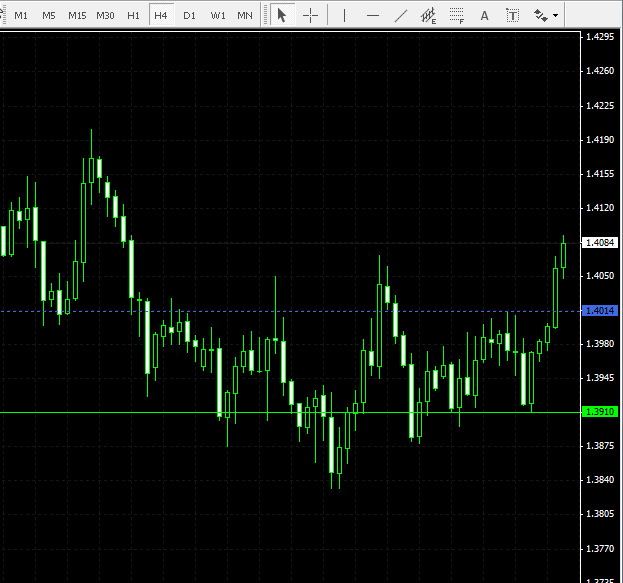Screen dimensions: 623x583
Task: Click the 1.4014 blue price label
Action: (x=600, y=310)
